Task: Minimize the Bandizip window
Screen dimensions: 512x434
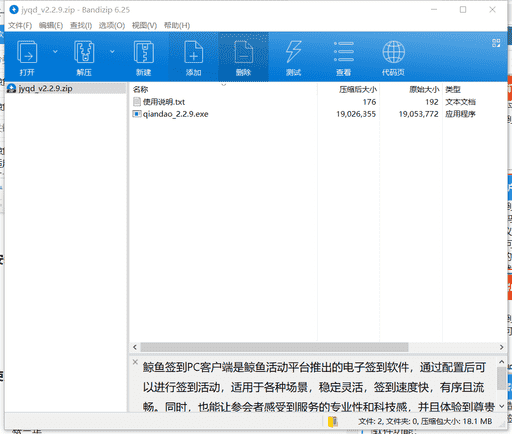Action: click(434, 10)
